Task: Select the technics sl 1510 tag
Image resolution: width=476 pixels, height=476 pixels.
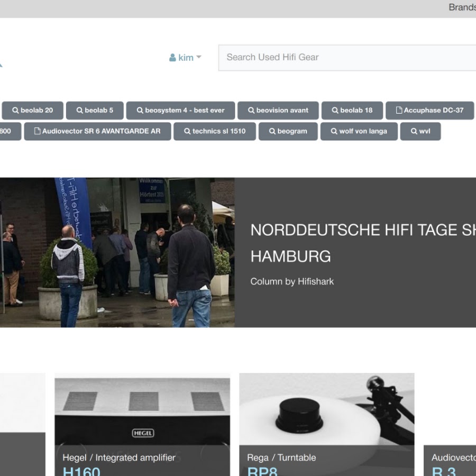Action: pos(215,132)
